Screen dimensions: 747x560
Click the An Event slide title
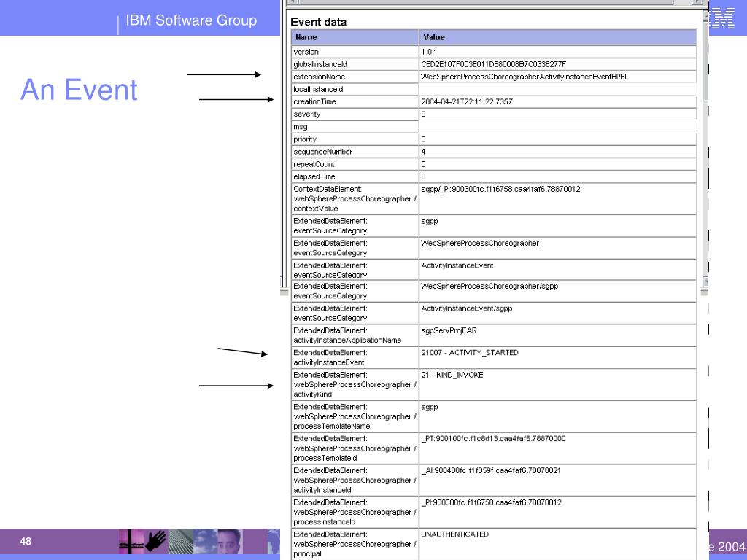[x=79, y=90]
